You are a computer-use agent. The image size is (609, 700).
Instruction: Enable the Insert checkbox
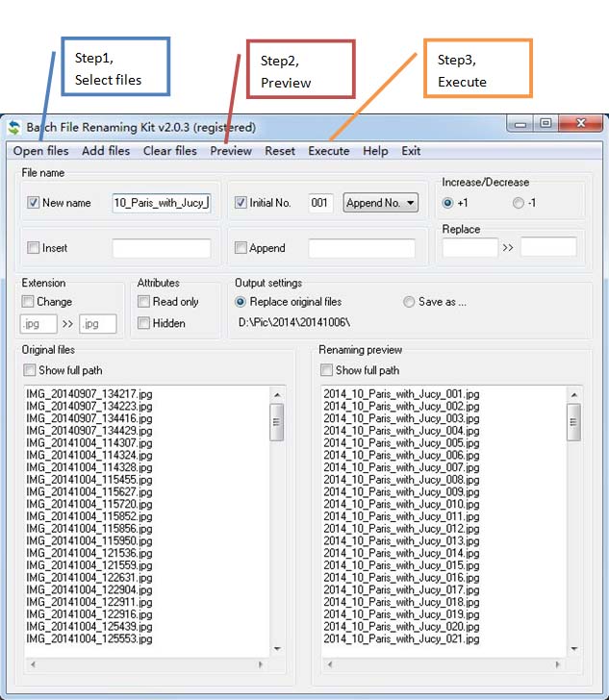click(x=34, y=248)
